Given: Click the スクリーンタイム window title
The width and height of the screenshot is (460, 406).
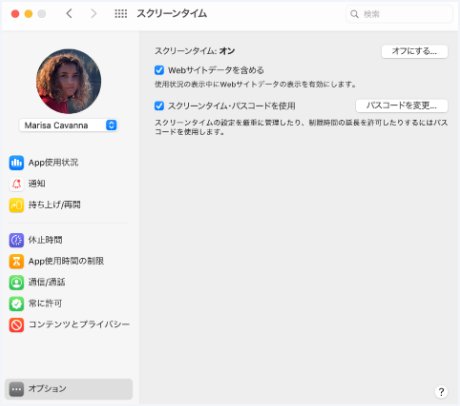Looking at the screenshot, I should tap(172, 14).
